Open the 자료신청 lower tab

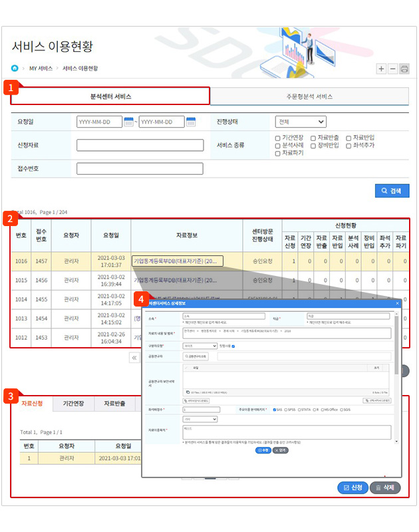pos(32,404)
